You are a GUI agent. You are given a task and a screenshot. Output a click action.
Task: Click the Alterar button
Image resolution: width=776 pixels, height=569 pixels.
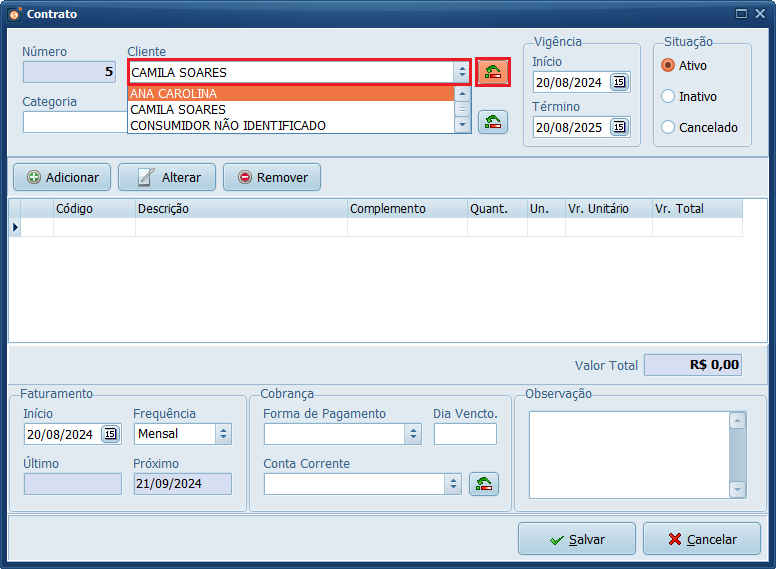point(167,177)
